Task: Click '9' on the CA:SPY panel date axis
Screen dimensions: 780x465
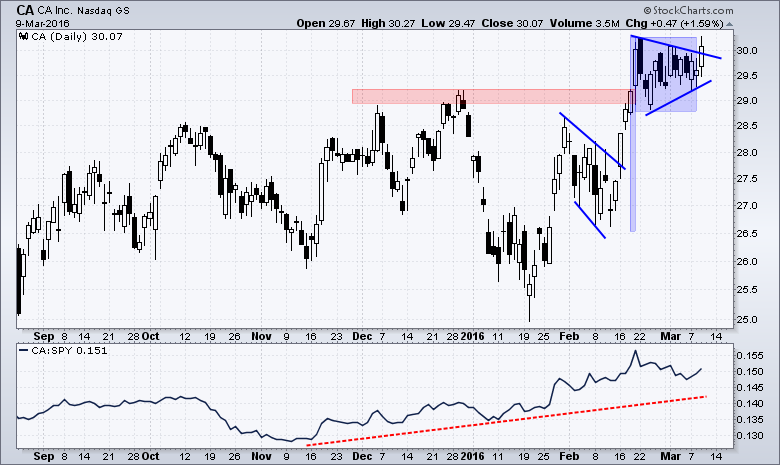Action: [286, 457]
